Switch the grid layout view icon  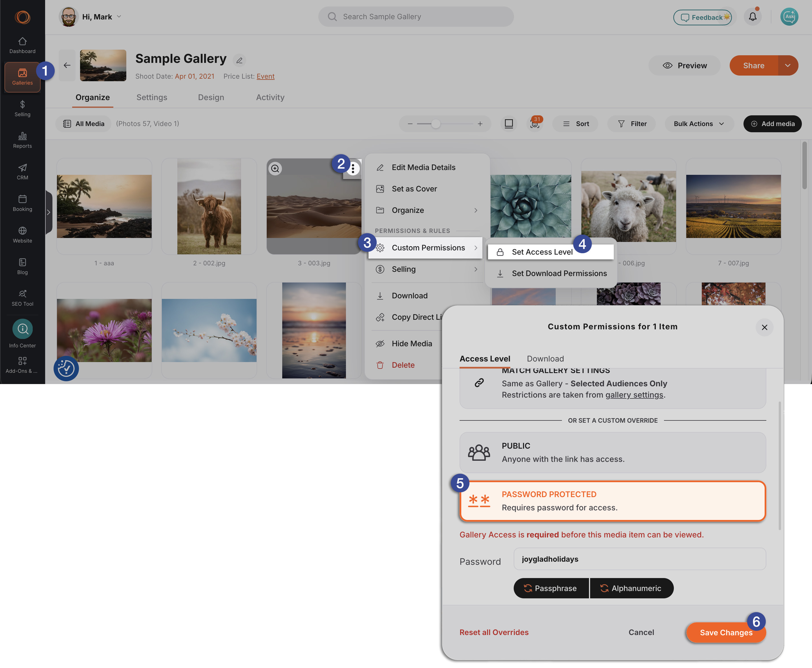[x=509, y=124]
